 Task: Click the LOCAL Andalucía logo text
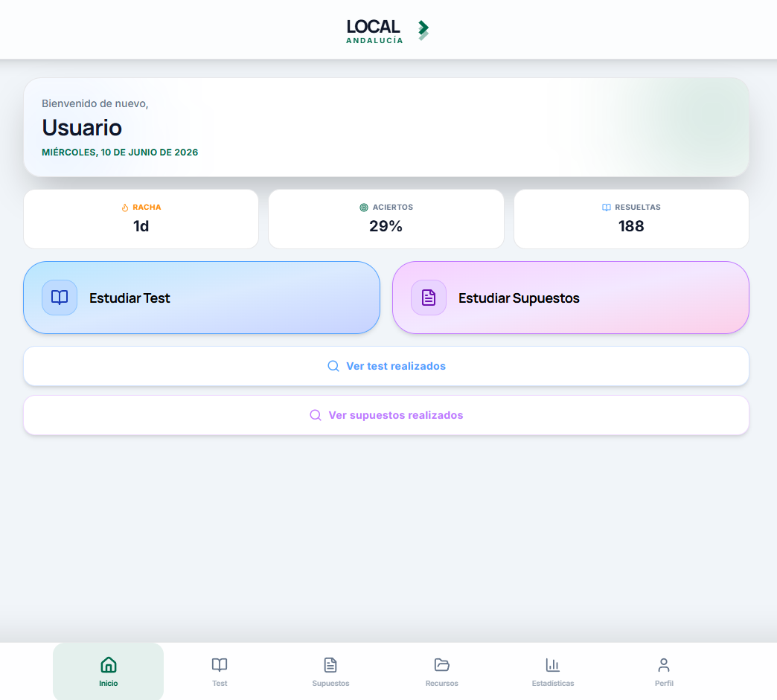coord(374,30)
